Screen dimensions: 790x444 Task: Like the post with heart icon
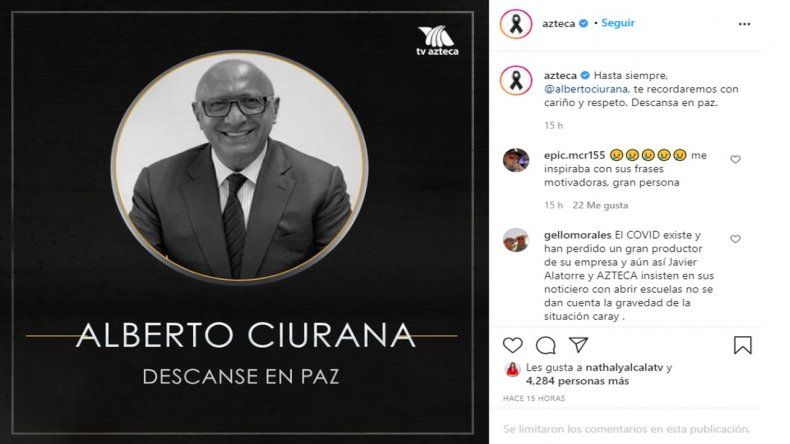[512, 345]
